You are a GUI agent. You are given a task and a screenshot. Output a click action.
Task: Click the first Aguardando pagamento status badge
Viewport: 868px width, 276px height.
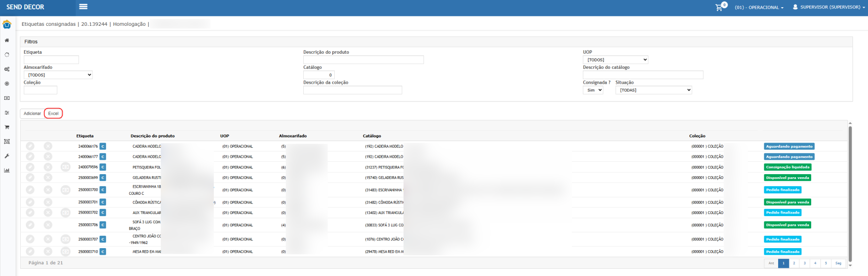789,146
